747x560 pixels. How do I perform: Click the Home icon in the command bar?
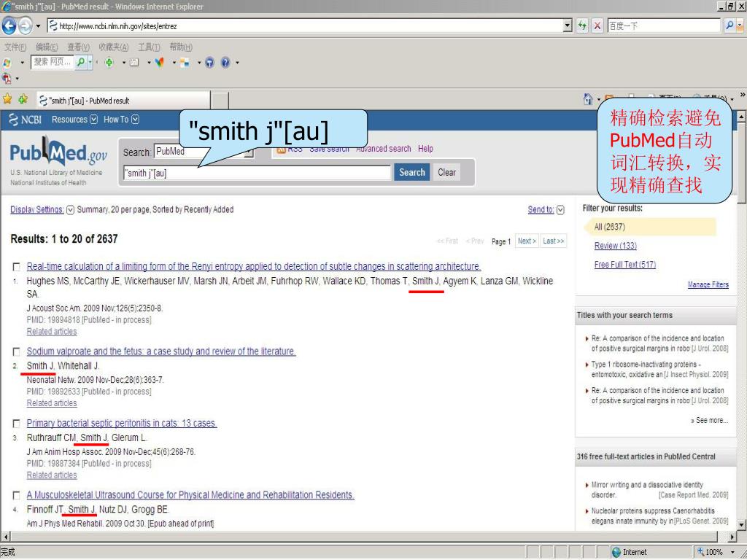588,99
